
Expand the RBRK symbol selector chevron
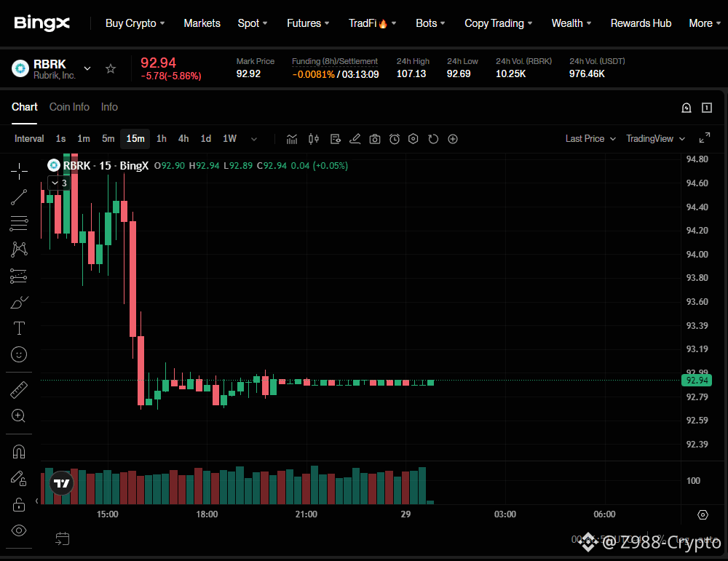point(87,68)
